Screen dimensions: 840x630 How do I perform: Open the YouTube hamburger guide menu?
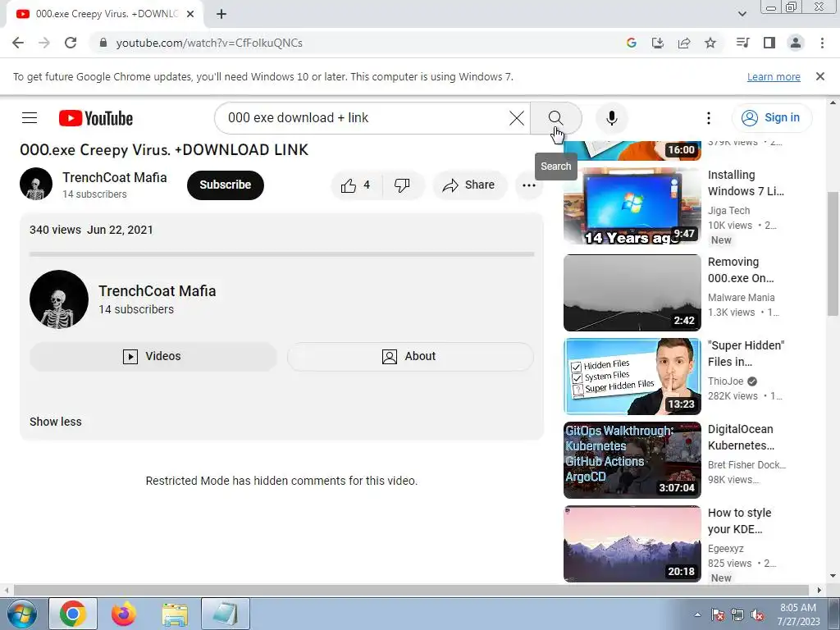pos(30,118)
